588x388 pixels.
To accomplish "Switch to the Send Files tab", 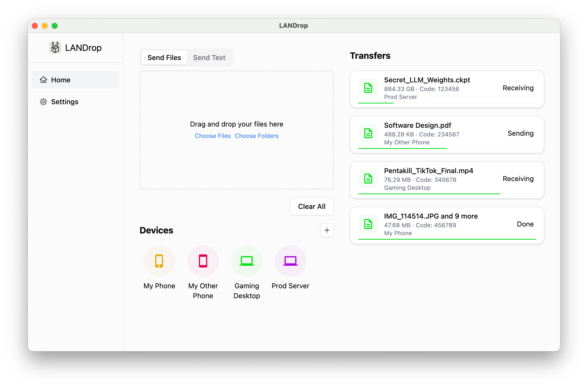I will point(164,57).
